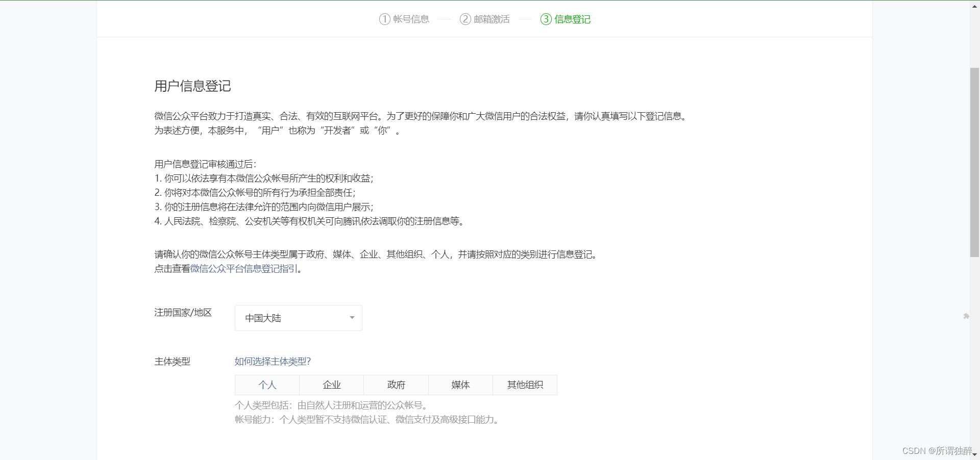Click text 帐号能力:个人类型暂不支持微信认证
This screenshot has height=460, width=980.
click(367, 420)
